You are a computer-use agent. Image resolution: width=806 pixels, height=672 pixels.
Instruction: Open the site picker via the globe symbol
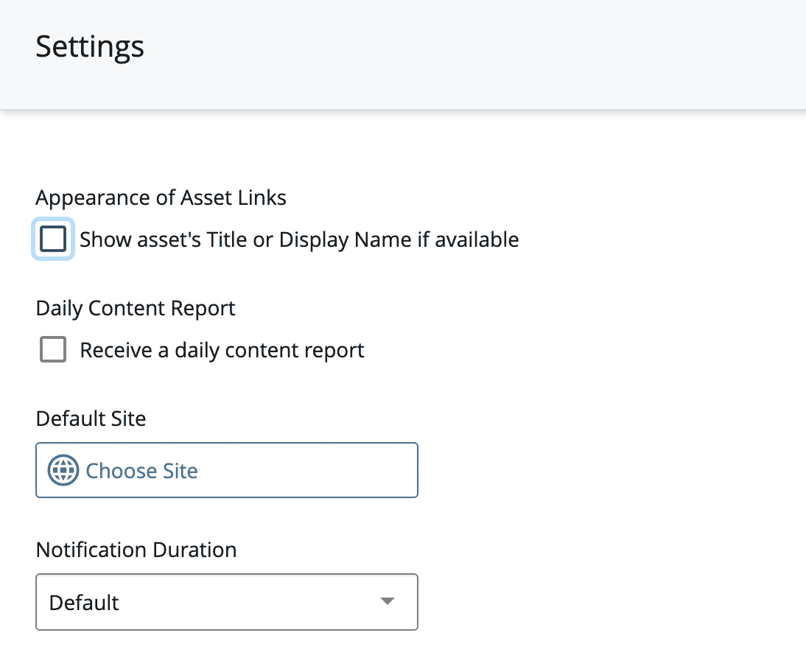click(63, 470)
